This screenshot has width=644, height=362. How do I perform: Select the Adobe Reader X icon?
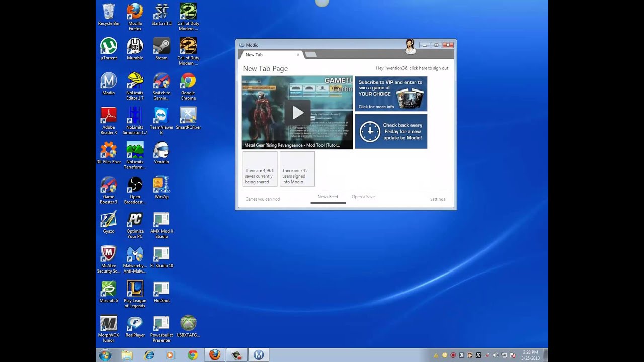pyautogui.click(x=109, y=121)
